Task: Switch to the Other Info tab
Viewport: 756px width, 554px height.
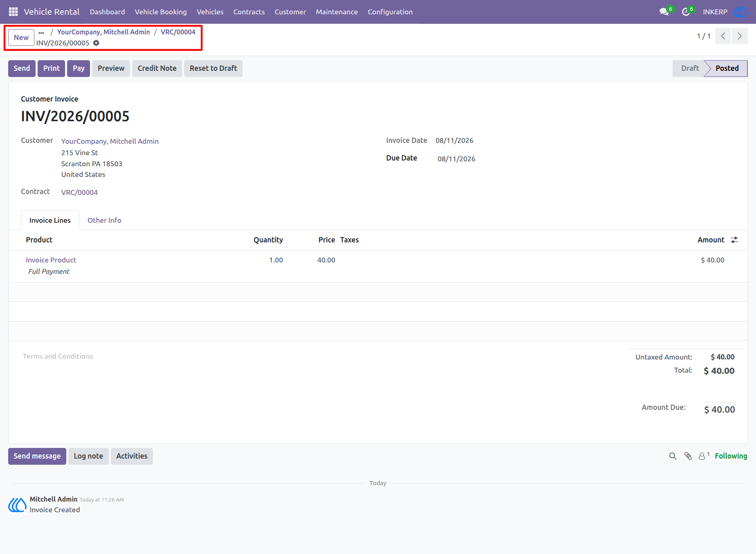Action: point(104,220)
